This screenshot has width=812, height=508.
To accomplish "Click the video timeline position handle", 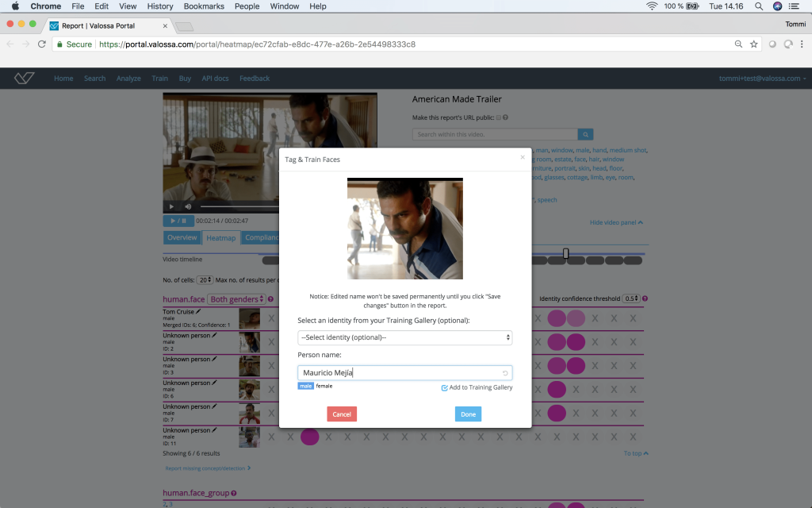I will [566, 253].
